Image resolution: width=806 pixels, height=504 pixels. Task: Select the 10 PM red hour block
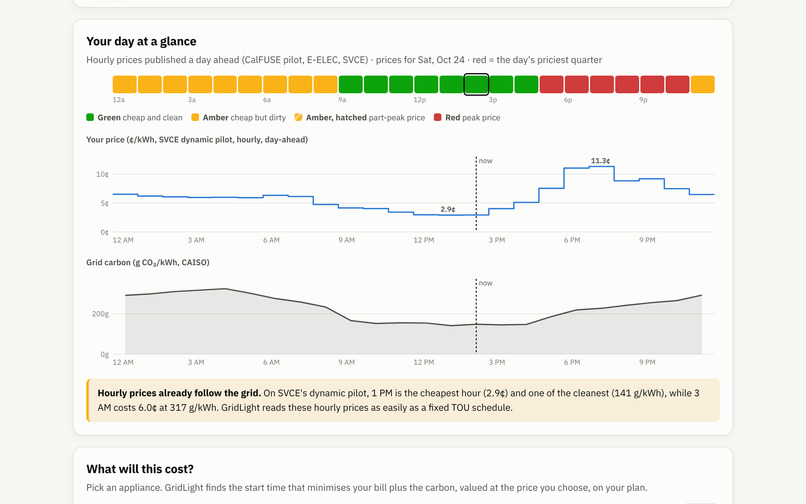coord(677,84)
